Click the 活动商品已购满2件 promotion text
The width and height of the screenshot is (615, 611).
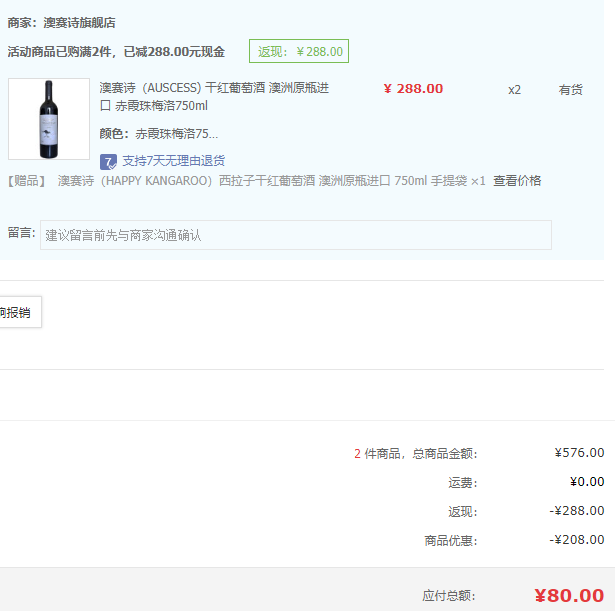[116, 52]
